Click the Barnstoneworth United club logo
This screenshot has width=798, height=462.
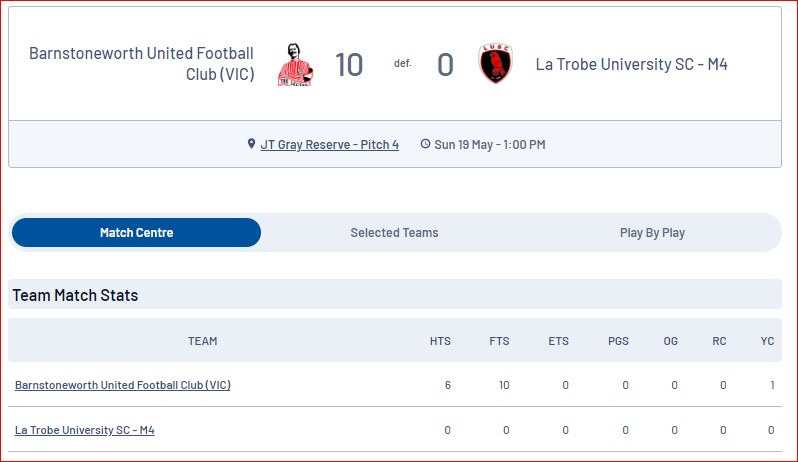pos(296,65)
